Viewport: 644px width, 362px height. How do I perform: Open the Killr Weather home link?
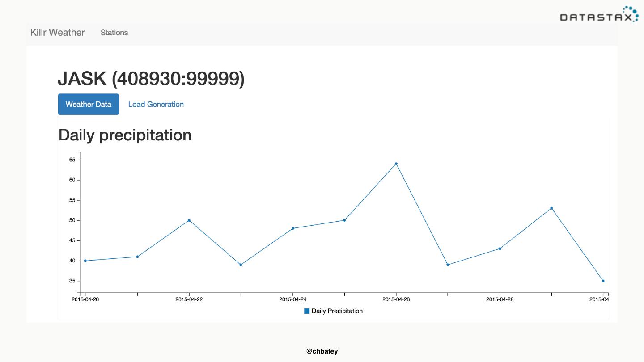coord(57,33)
